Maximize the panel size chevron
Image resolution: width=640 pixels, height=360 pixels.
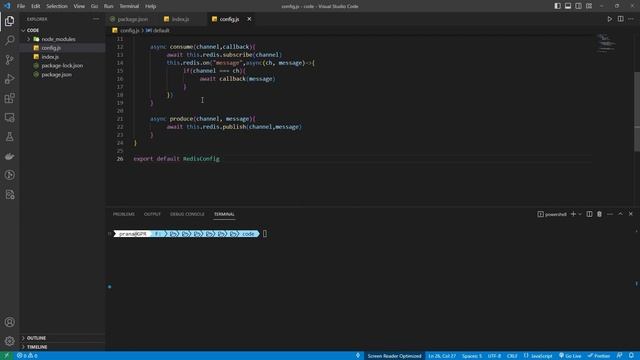[620, 214]
